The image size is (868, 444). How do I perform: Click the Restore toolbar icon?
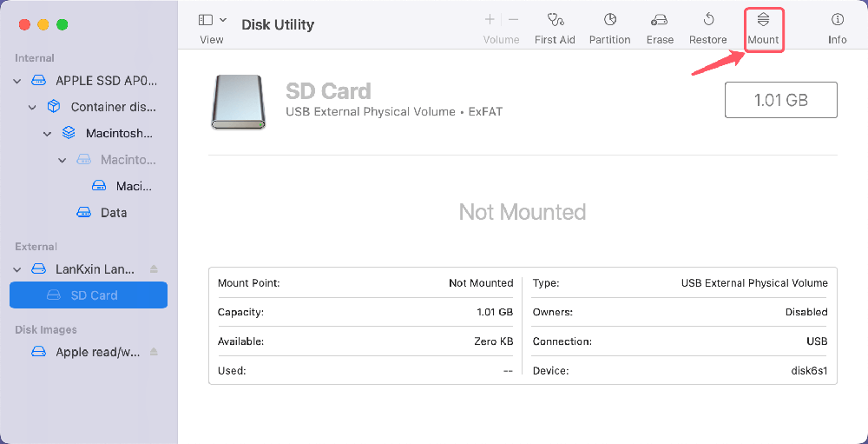tap(708, 21)
